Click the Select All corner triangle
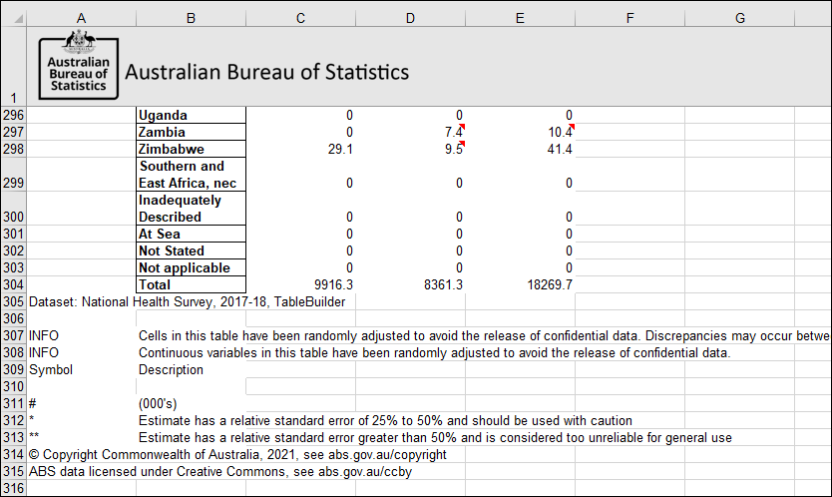 pyautogui.click(x=19, y=19)
